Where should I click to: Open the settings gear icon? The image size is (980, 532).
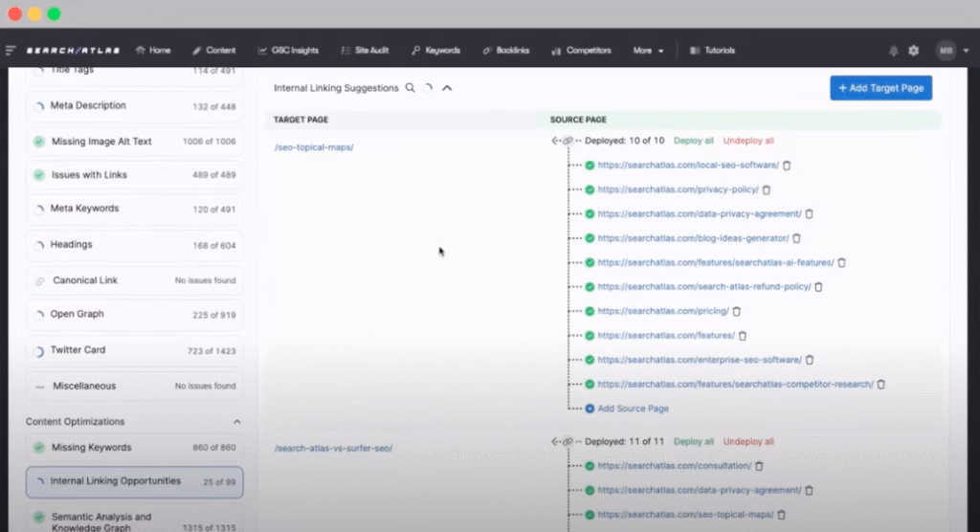pyautogui.click(x=913, y=51)
